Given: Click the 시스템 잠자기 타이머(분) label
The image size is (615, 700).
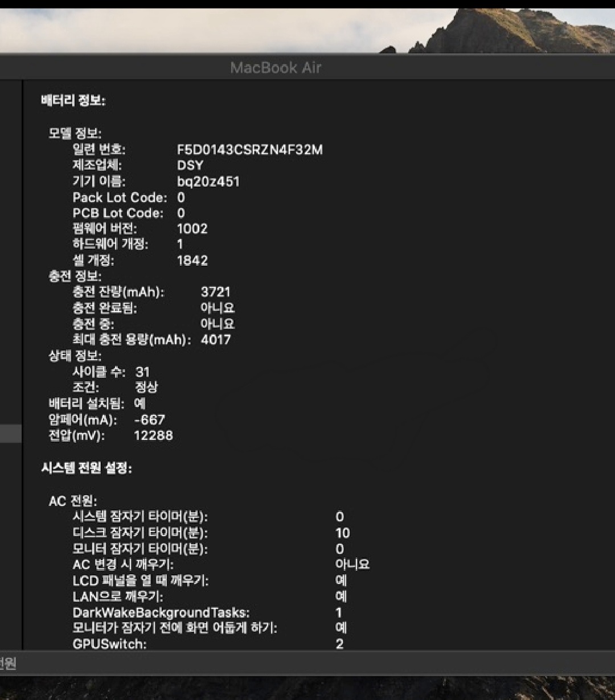Looking at the screenshot, I should 140,517.
